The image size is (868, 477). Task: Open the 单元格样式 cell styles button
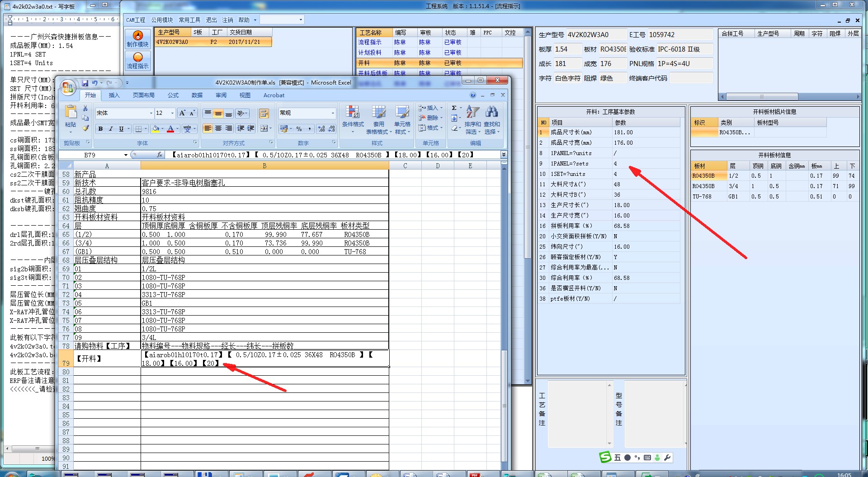coord(402,120)
